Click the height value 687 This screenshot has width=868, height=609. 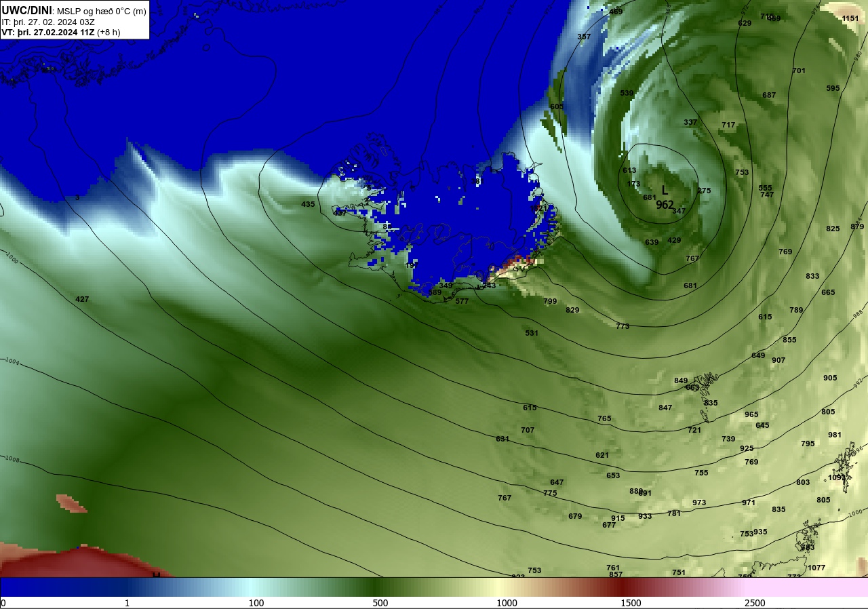[769, 95]
